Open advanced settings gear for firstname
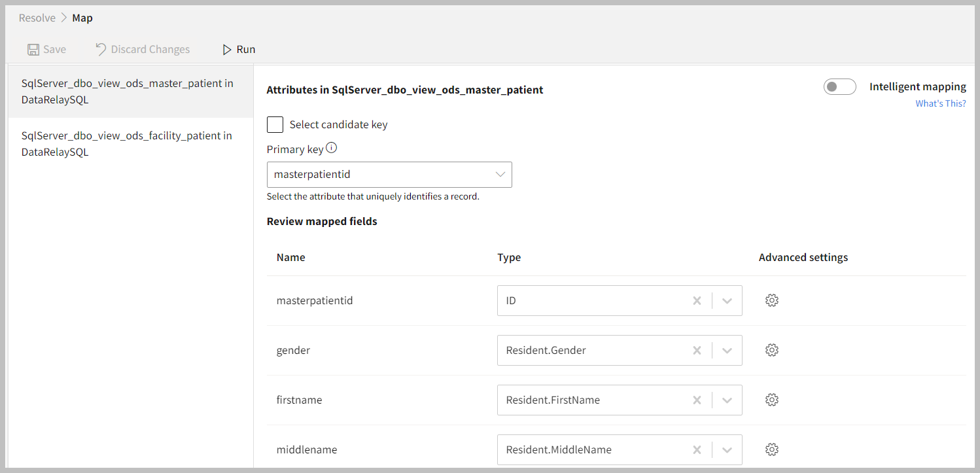Image resolution: width=980 pixels, height=473 pixels. [x=772, y=400]
